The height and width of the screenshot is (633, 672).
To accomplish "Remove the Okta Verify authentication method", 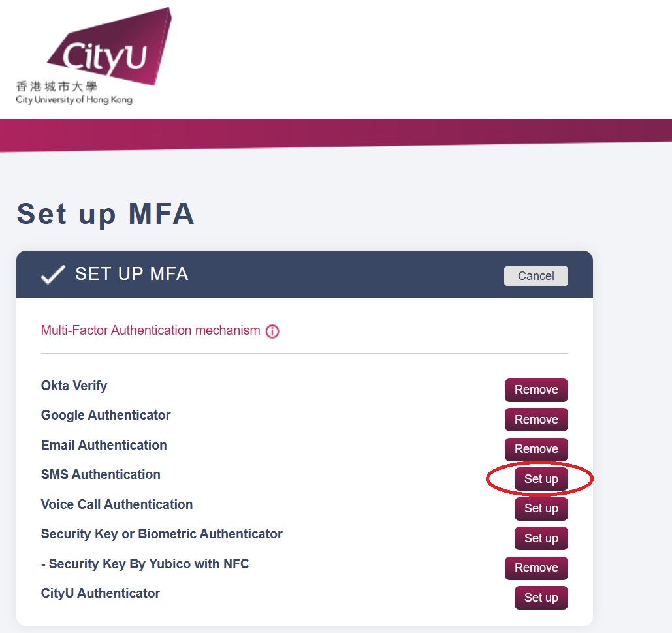I will (x=536, y=390).
